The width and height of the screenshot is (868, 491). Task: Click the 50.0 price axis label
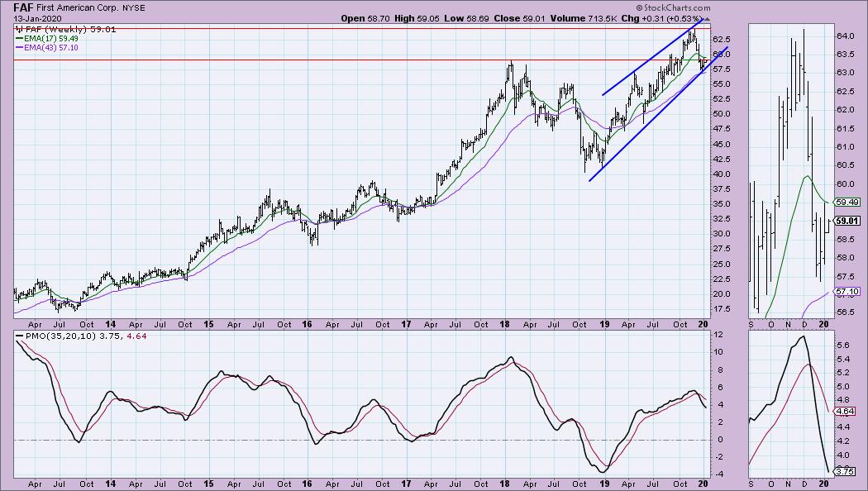tap(721, 114)
